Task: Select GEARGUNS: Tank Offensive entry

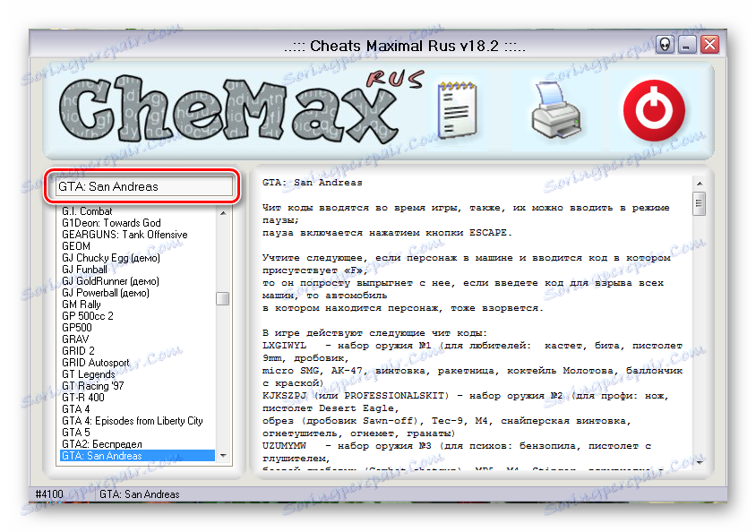Action: coord(125,235)
